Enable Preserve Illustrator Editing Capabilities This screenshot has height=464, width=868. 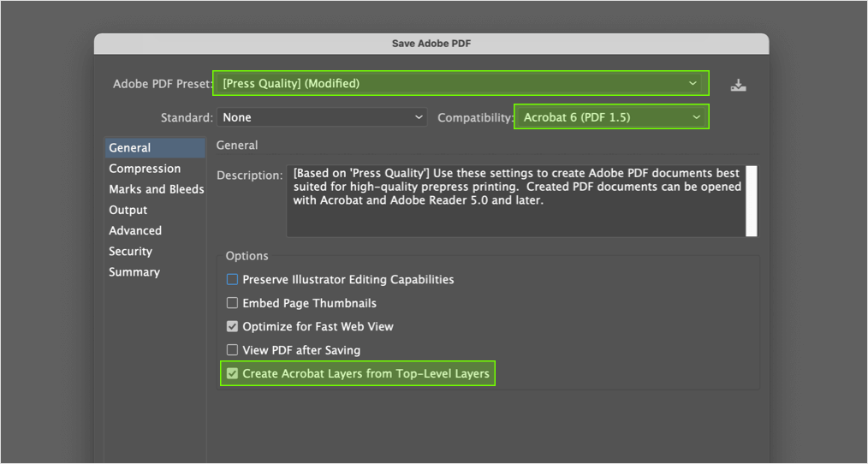coord(232,280)
